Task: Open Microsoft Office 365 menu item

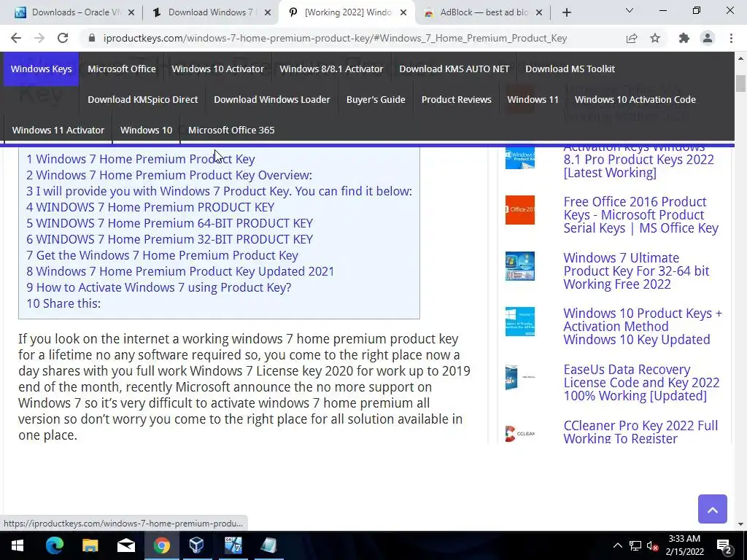Action: (231, 130)
